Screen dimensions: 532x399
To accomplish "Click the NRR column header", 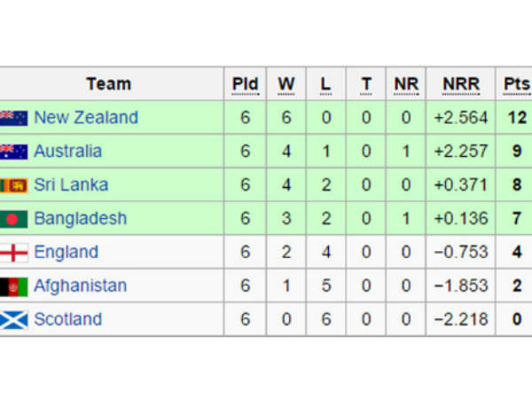I will click(x=461, y=84).
